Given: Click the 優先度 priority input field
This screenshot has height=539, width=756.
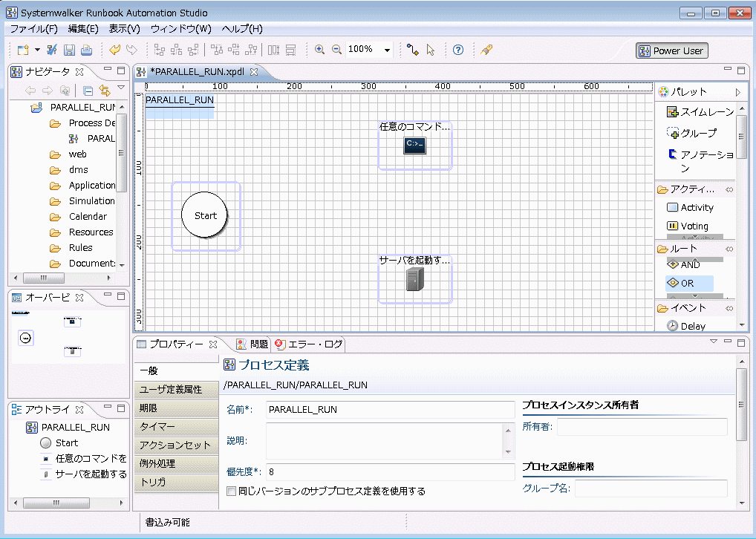Looking at the screenshot, I should [x=391, y=472].
